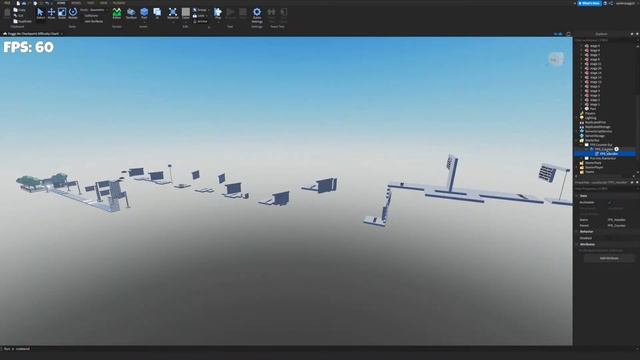Click the Lock tool
The width and height of the screenshot is (640, 360).
click(199, 16)
